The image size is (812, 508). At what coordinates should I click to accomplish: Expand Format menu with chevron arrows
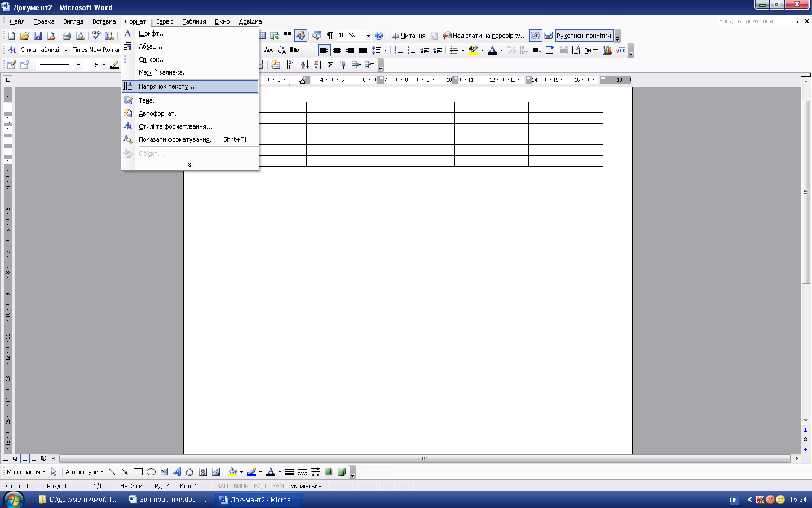click(x=190, y=165)
